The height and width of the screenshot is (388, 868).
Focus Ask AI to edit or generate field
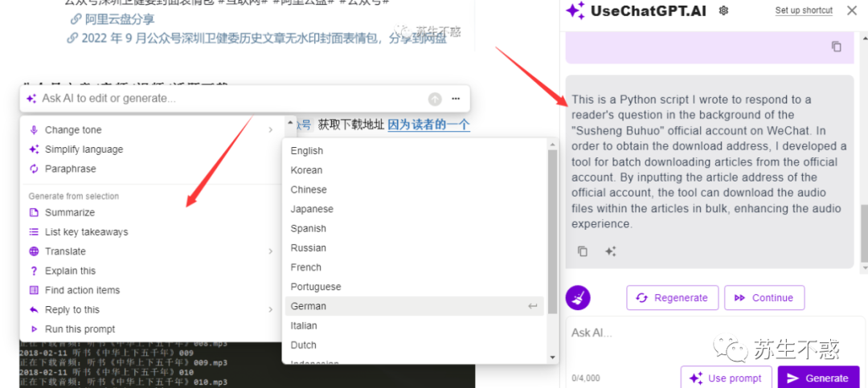(x=230, y=99)
